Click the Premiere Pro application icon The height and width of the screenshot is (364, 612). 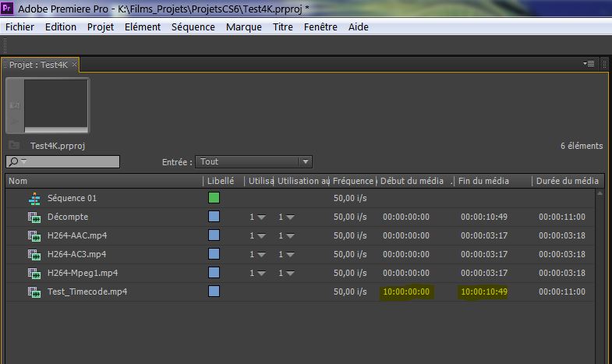7,9
